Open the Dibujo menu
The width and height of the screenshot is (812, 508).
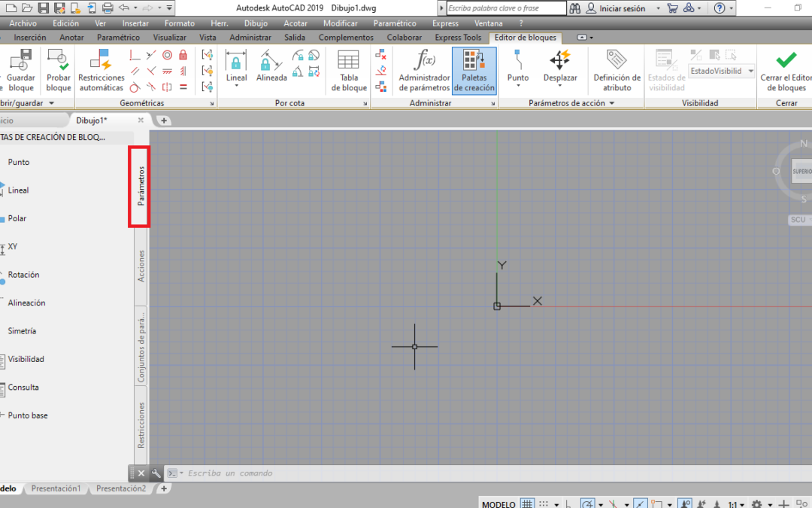click(x=256, y=23)
